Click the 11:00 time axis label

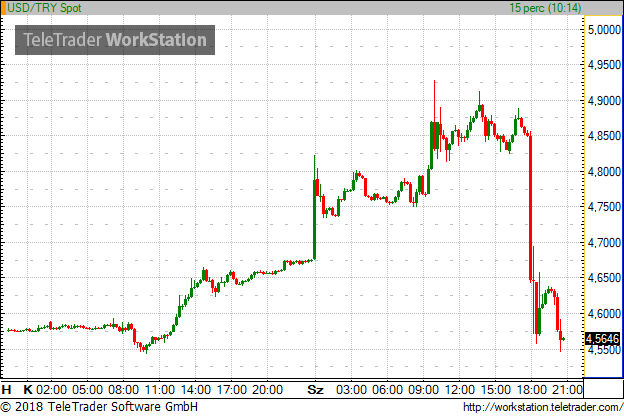pyautogui.click(x=160, y=389)
